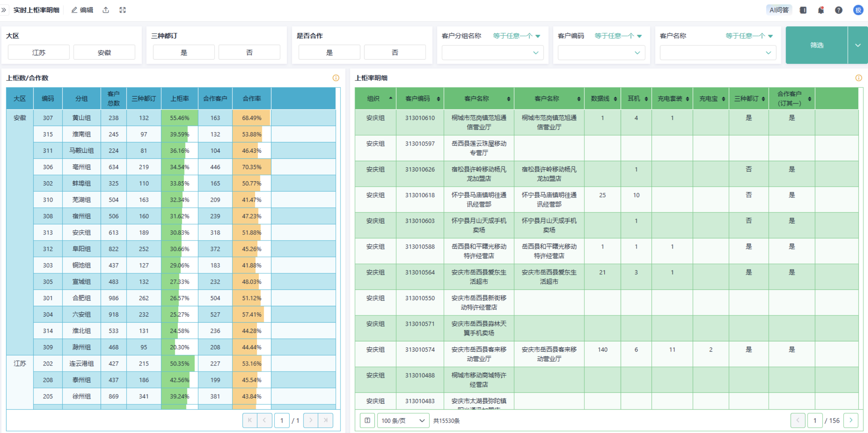The image size is (868, 433).
Task: Toggle 江苏 in the 大区 filter
Action: coord(39,52)
